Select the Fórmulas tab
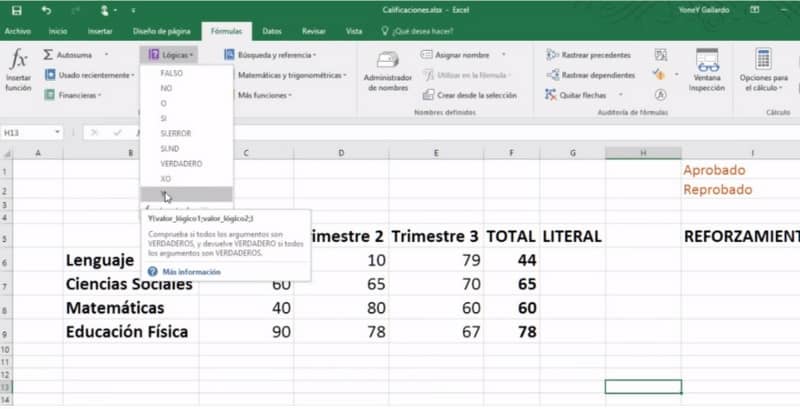 click(x=227, y=31)
